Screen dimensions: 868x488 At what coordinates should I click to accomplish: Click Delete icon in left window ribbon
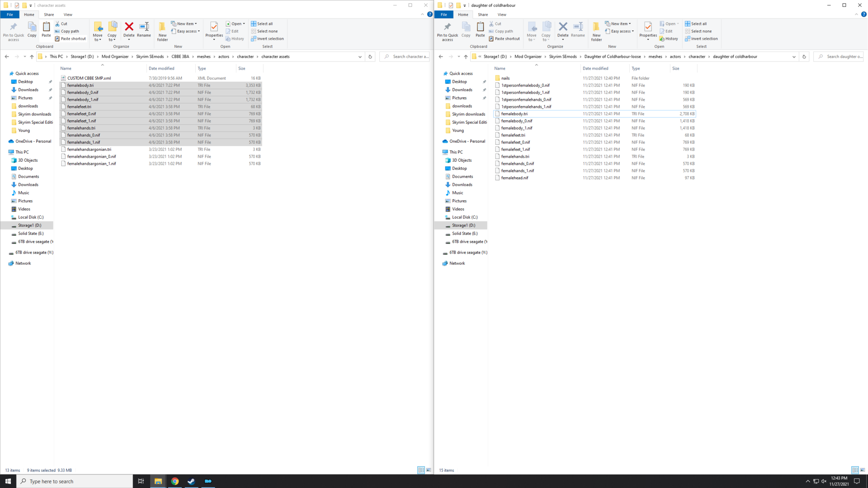[129, 30]
